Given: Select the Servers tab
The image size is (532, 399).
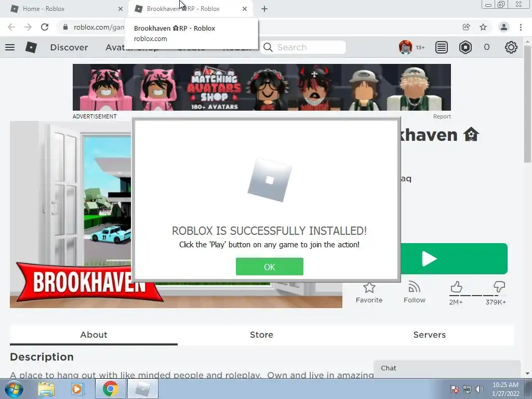Looking at the screenshot, I should pos(429,335).
